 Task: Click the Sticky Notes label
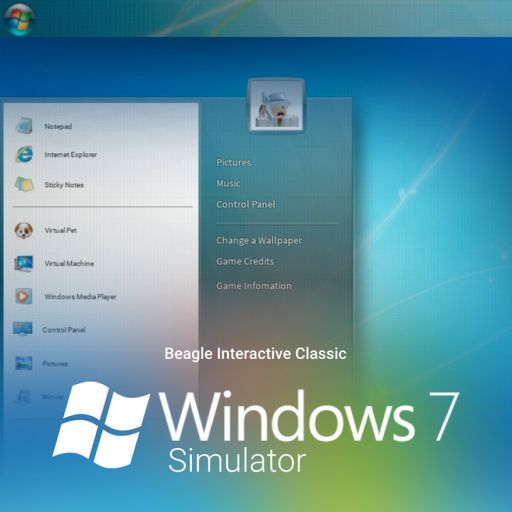[x=64, y=185]
